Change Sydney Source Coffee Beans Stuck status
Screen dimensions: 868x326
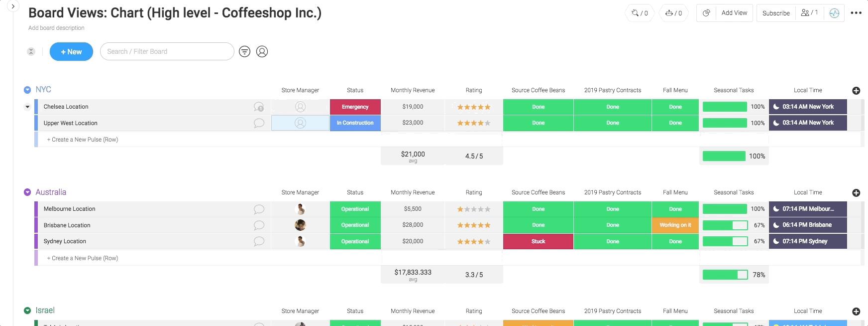[x=538, y=241]
